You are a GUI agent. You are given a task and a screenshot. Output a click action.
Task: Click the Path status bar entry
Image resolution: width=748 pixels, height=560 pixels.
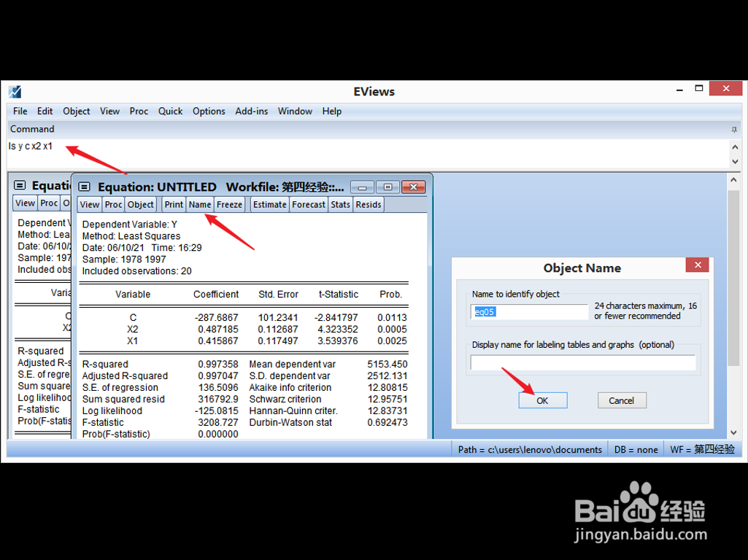click(530, 449)
